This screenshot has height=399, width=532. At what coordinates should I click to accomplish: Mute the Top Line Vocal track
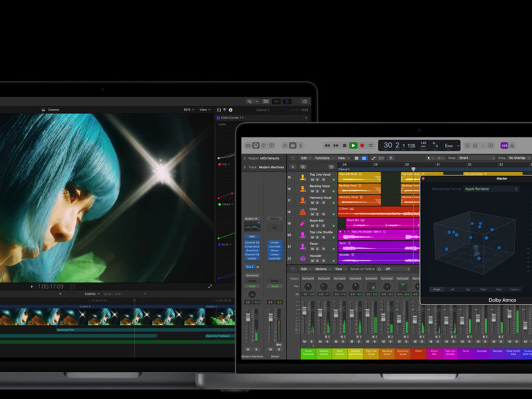coord(312,179)
